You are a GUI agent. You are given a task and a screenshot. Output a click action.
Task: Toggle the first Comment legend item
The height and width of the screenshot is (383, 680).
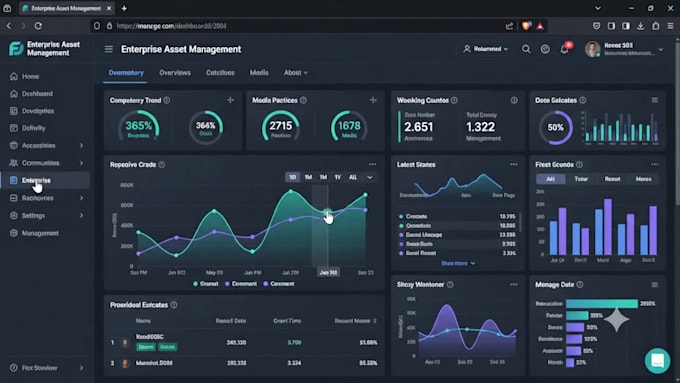[x=241, y=284]
